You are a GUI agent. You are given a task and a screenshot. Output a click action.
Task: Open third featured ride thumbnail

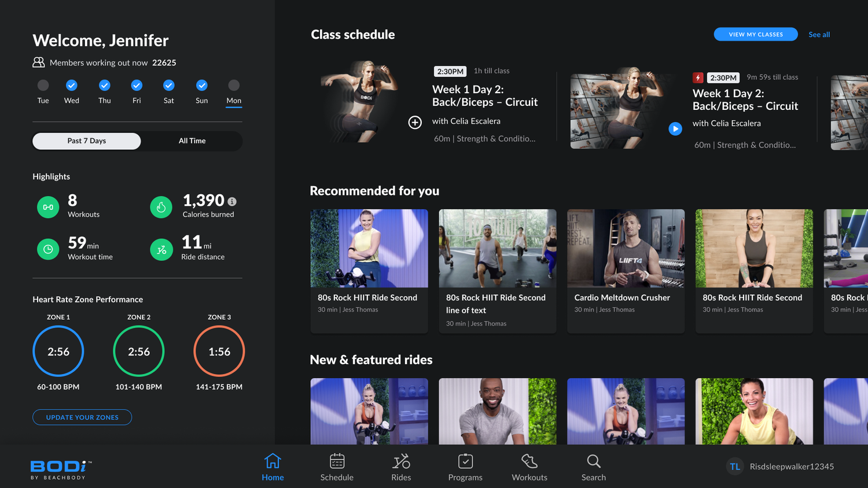point(626,411)
